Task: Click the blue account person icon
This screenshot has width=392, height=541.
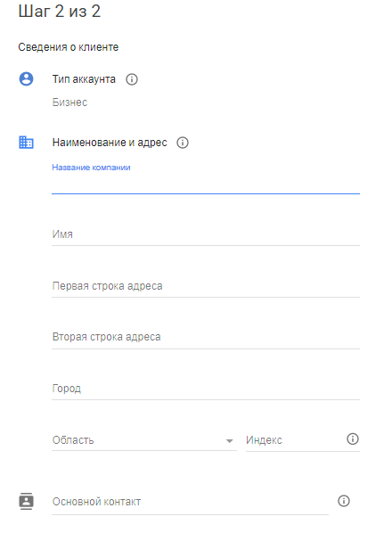Action: click(x=26, y=79)
